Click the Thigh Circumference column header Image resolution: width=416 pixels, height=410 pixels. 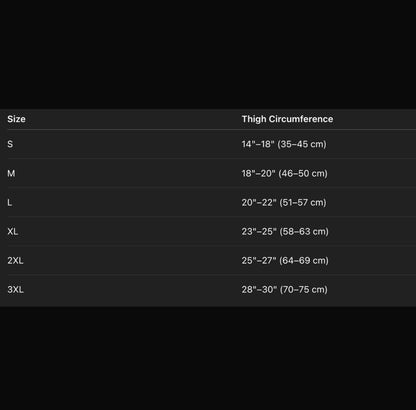click(x=287, y=119)
